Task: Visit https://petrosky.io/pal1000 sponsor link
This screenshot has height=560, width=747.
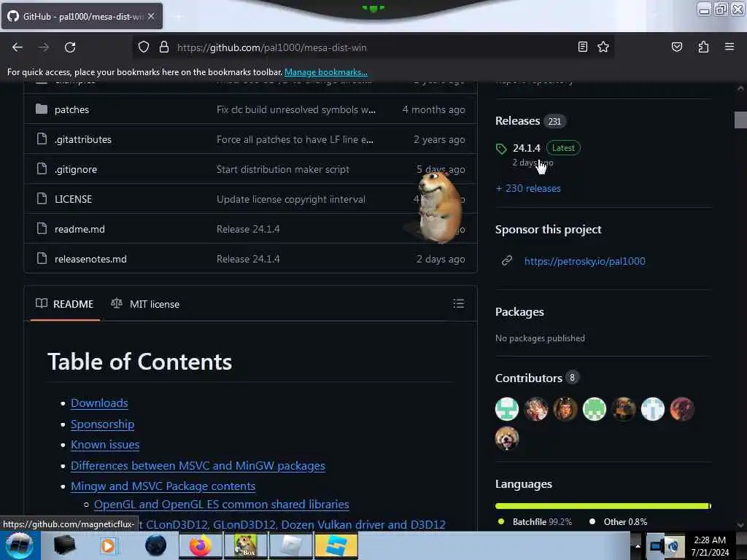Action: pyautogui.click(x=584, y=261)
